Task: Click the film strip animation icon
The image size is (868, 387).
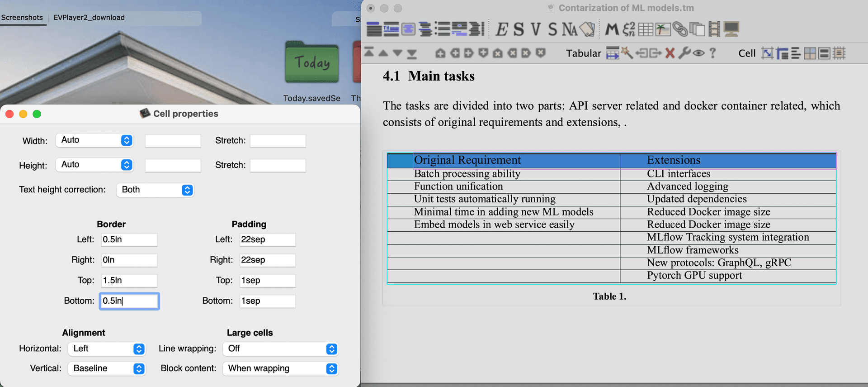Action: [x=714, y=29]
